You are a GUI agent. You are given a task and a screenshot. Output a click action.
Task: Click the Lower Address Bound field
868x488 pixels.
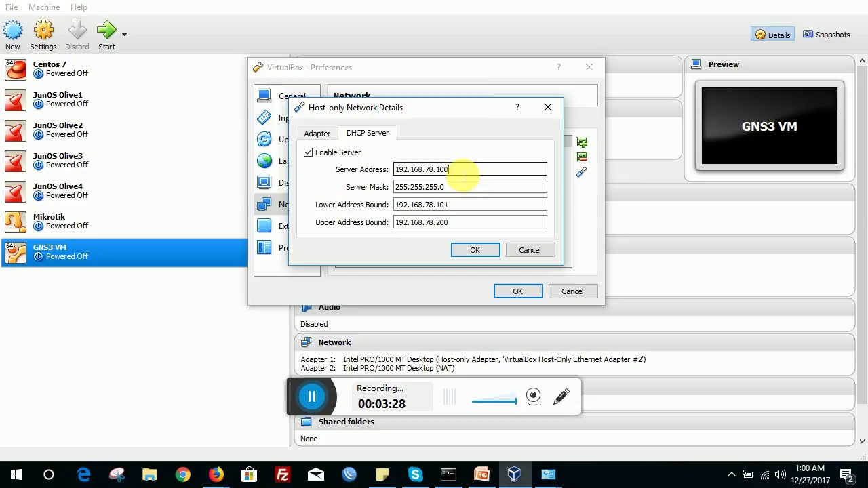(x=470, y=205)
